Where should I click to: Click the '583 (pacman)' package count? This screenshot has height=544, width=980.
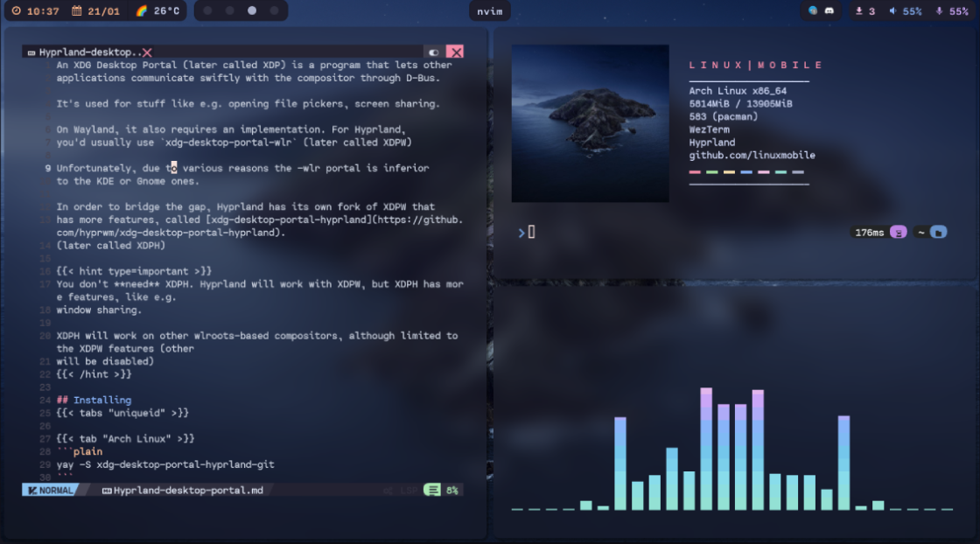(723, 116)
